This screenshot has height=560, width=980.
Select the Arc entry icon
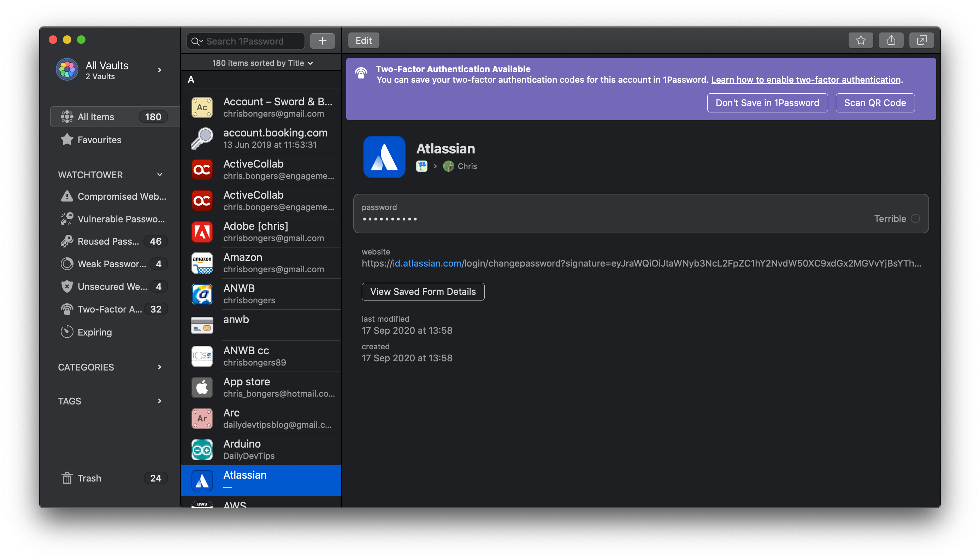click(x=202, y=419)
